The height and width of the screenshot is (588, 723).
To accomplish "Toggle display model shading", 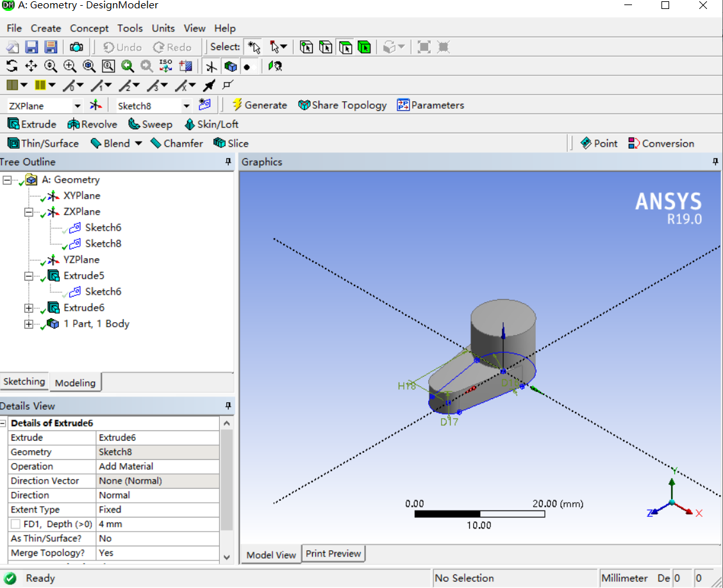I will click(231, 67).
